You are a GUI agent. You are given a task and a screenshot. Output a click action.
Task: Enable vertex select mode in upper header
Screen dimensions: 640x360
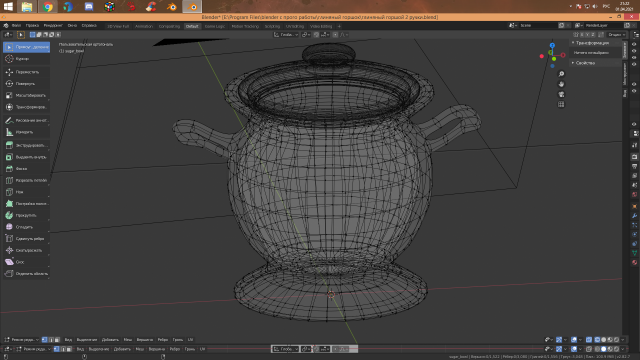[44, 340]
